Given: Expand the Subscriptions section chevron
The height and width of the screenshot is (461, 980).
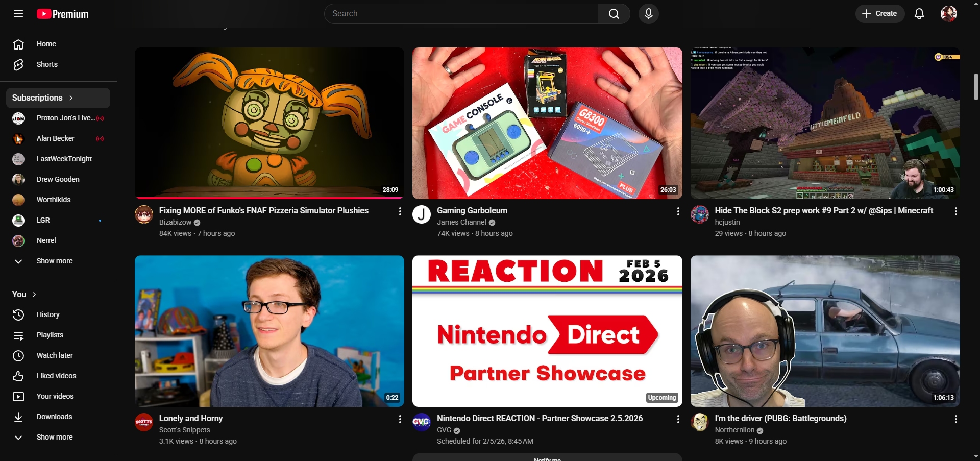Looking at the screenshot, I should pos(71,98).
